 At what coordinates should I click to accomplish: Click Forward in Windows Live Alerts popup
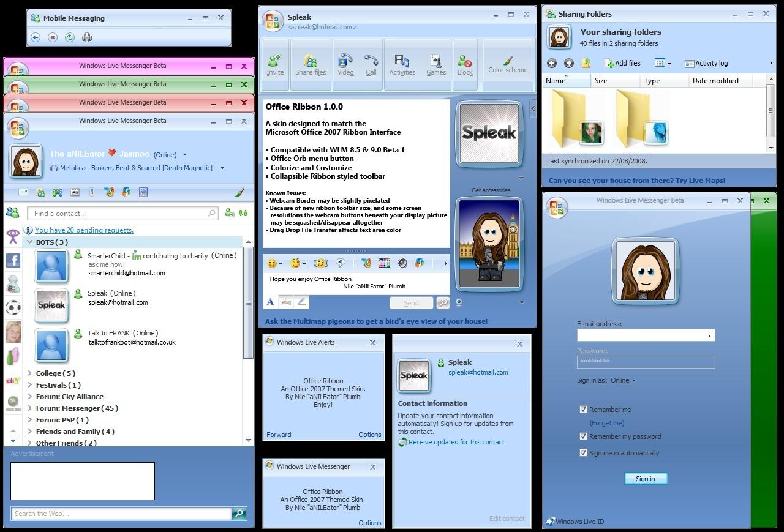tap(279, 435)
